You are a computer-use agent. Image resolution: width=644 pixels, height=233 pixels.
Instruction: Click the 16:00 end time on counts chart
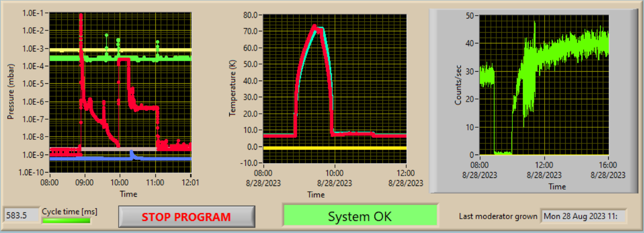609,165
